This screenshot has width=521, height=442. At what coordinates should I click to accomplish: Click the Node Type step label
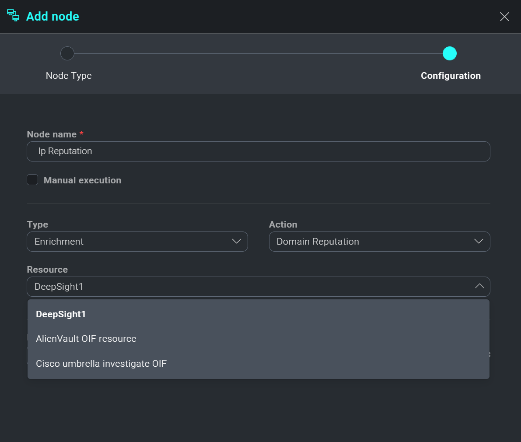click(68, 76)
